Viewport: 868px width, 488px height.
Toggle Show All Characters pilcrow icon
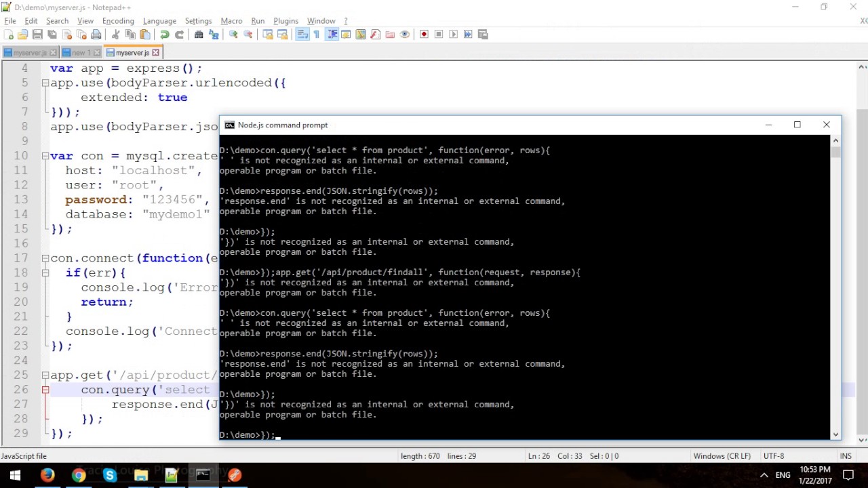(x=317, y=34)
